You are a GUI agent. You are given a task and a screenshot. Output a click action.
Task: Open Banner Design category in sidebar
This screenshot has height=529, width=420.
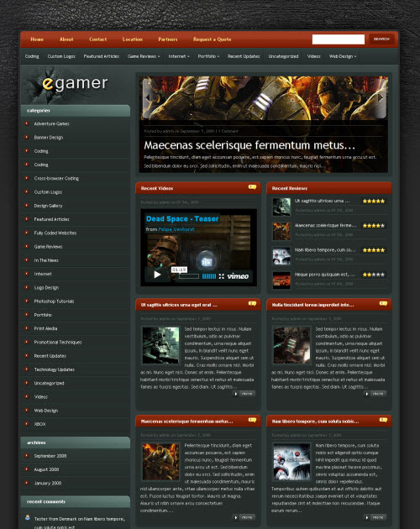[x=49, y=138]
